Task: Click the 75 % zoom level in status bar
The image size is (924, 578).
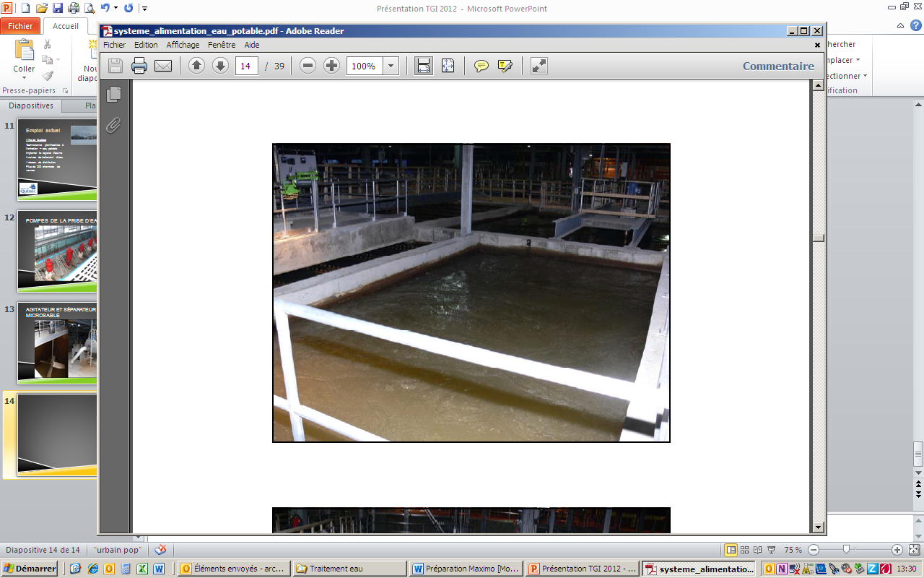Action: pyautogui.click(x=794, y=550)
